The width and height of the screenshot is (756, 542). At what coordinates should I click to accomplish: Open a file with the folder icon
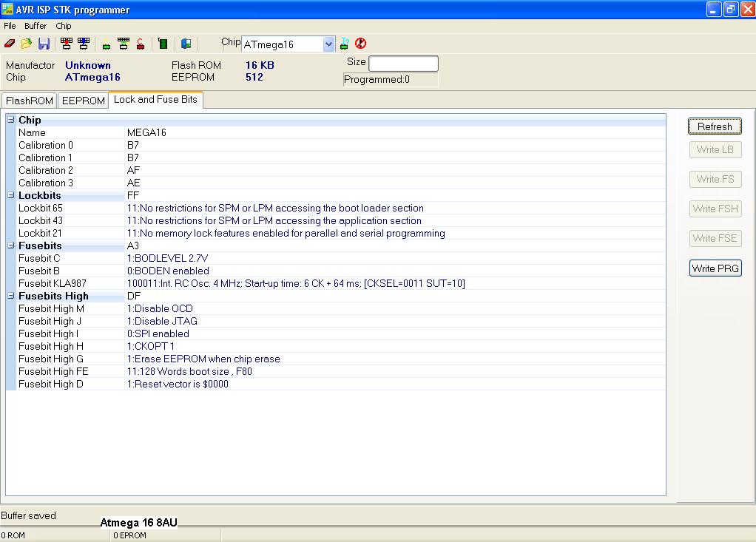[27, 44]
